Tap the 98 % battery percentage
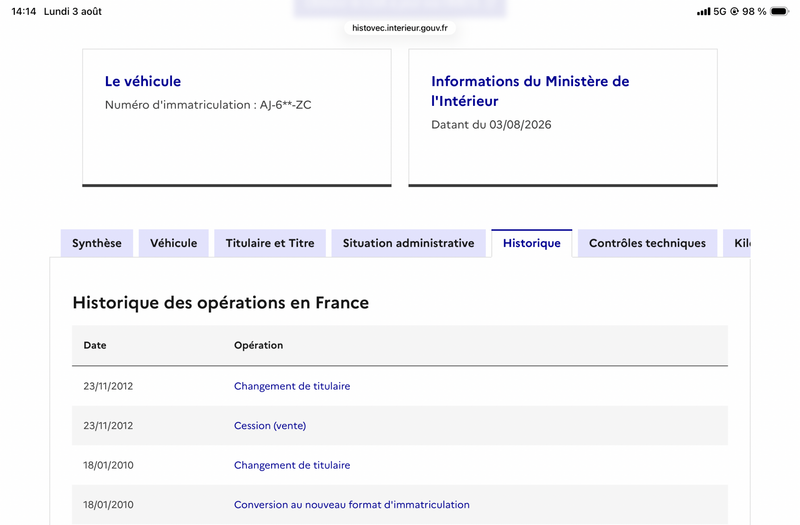 (754, 11)
